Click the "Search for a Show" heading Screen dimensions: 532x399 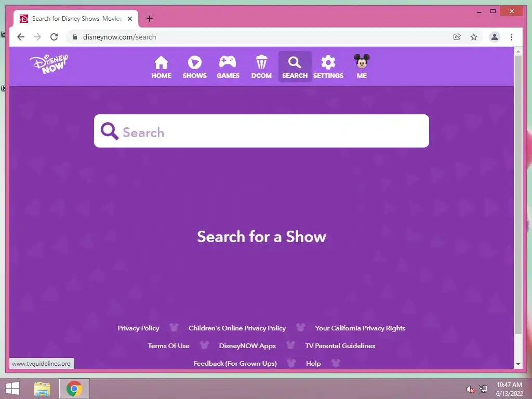261,236
